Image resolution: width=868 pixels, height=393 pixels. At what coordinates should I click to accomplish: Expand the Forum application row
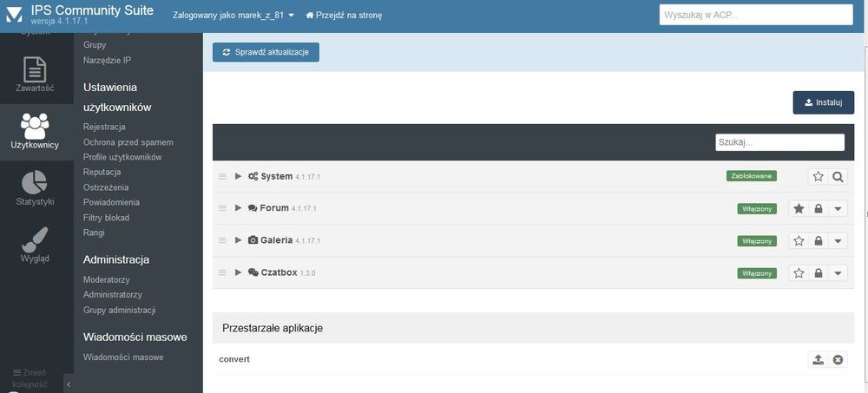pos(239,208)
